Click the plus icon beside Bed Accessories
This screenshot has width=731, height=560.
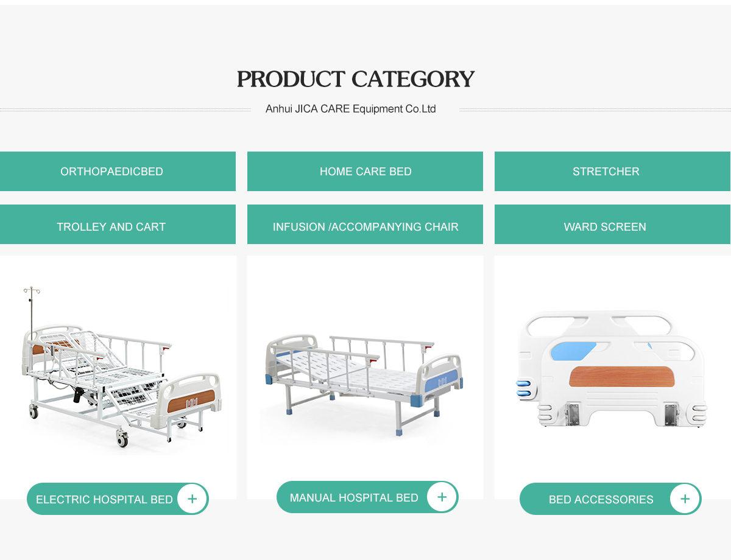click(685, 499)
